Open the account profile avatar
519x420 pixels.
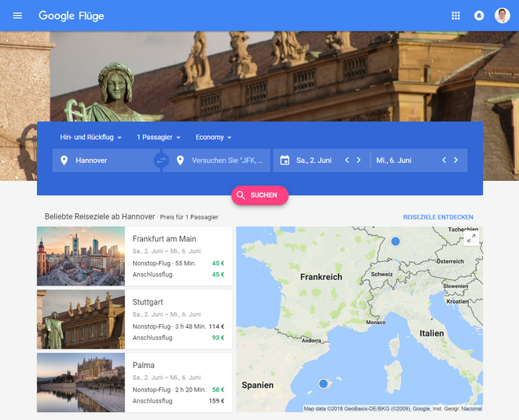pos(502,16)
